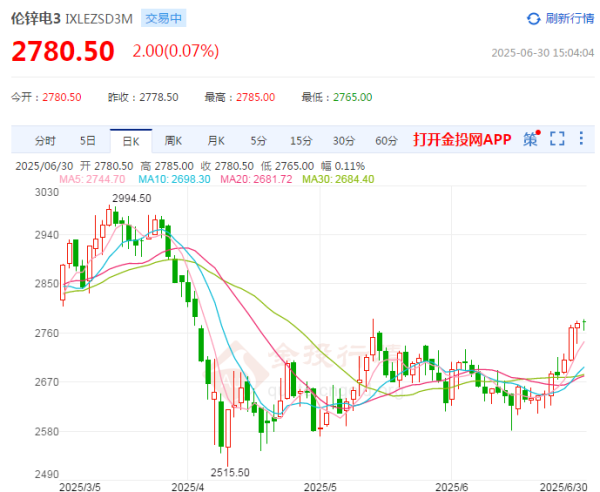The image size is (600, 492).
Task: Select the 月K chart tab
Action: click(216, 141)
